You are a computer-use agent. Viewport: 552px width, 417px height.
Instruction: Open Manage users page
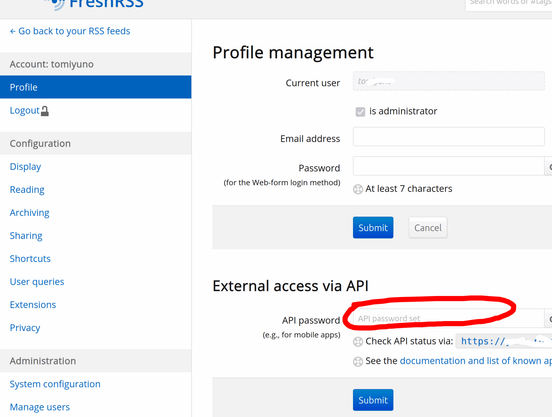[40, 407]
